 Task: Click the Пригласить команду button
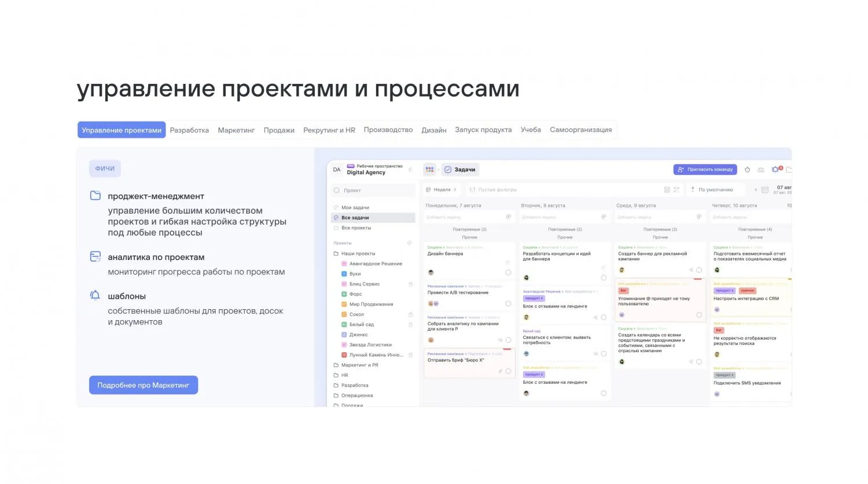(705, 169)
